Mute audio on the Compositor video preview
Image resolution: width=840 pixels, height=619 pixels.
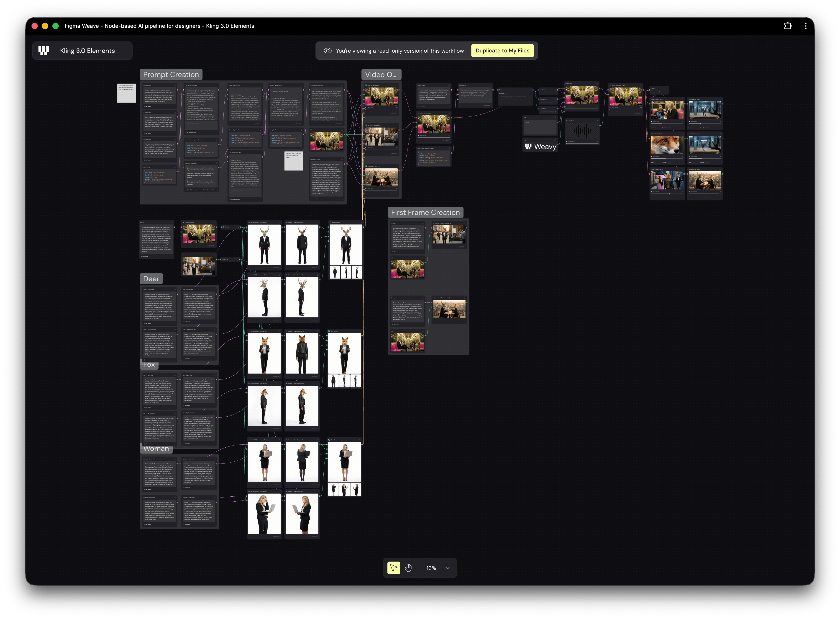click(597, 106)
